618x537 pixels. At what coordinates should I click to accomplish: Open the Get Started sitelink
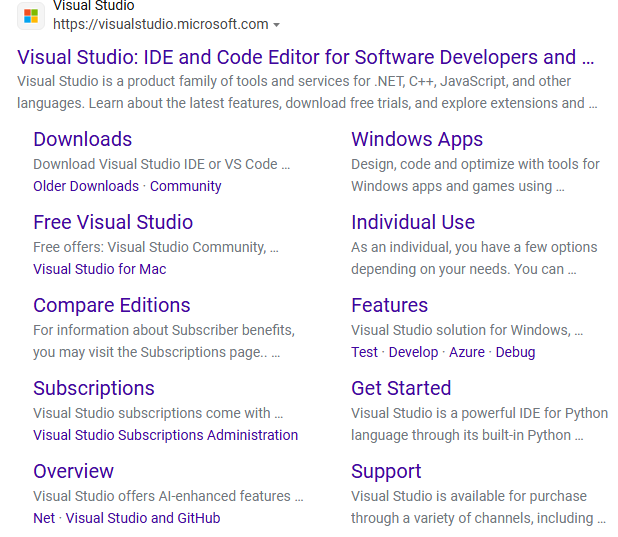(x=401, y=388)
